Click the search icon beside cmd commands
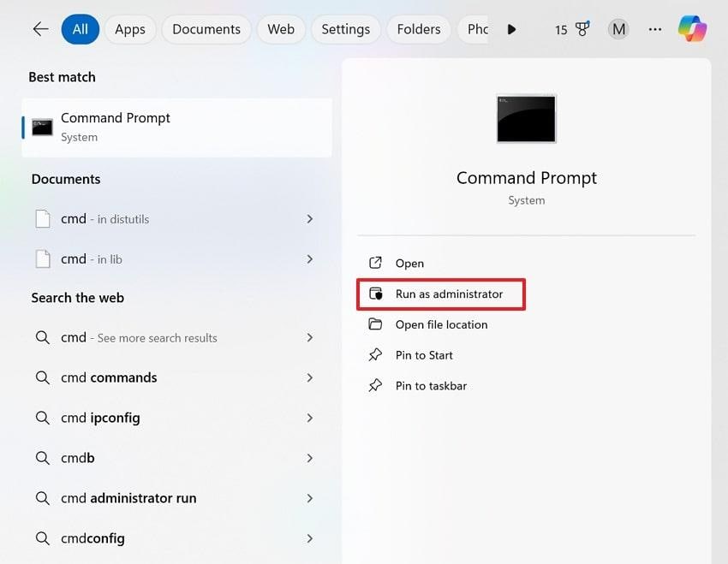728x564 pixels. coord(42,377)
